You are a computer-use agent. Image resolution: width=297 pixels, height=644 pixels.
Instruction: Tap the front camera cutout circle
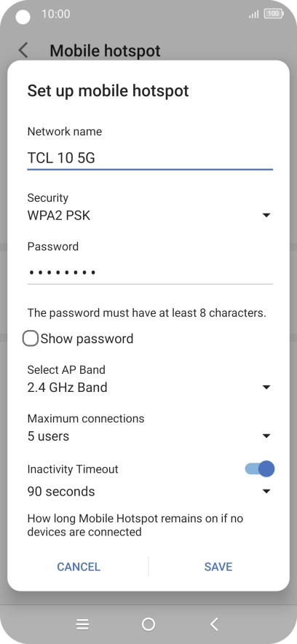pyautogui.click(x=23, y=17)
